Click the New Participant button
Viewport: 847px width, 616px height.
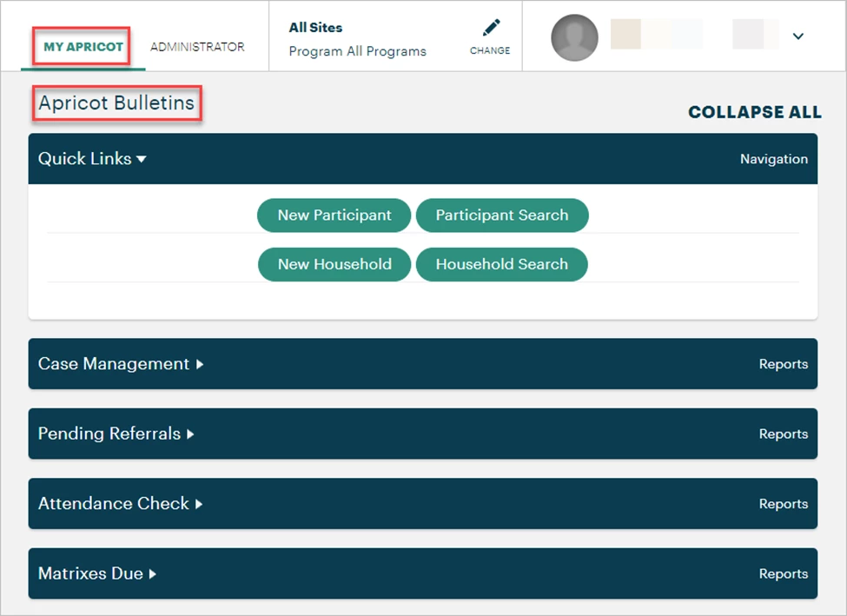coord(334,215)
